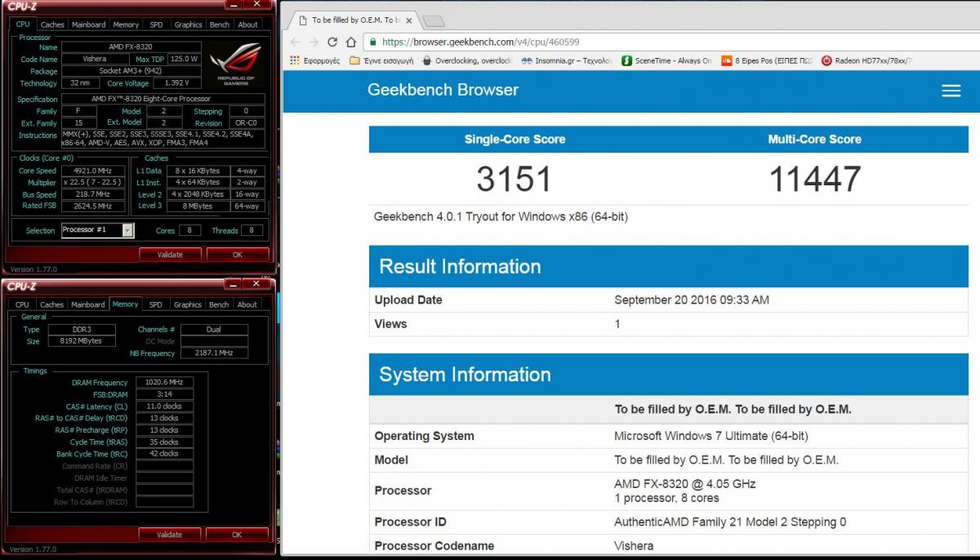The width and height of the screenshot is (980, 560).
Task: Click the Chrome forward arrow
Action: coord(313,42)
